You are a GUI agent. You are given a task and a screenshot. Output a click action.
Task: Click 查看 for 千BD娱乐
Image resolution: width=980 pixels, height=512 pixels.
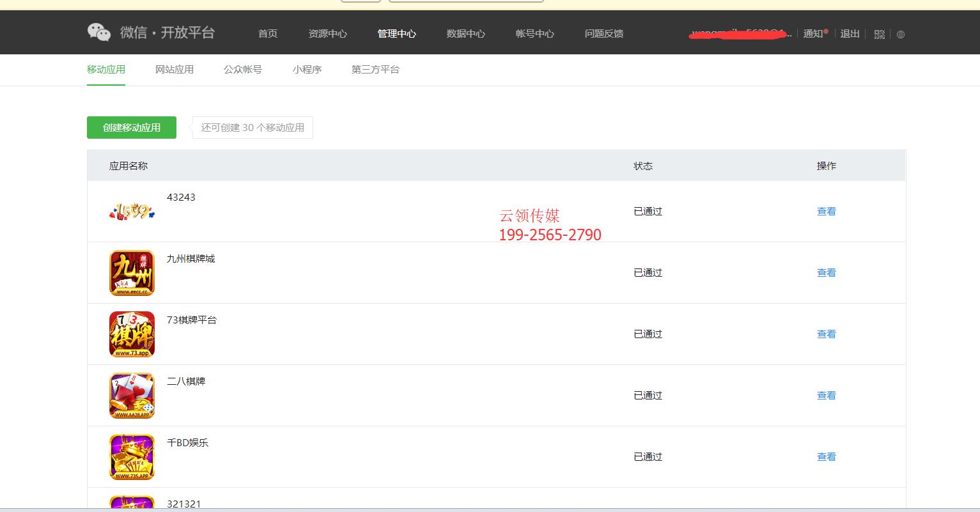[827, 457]
